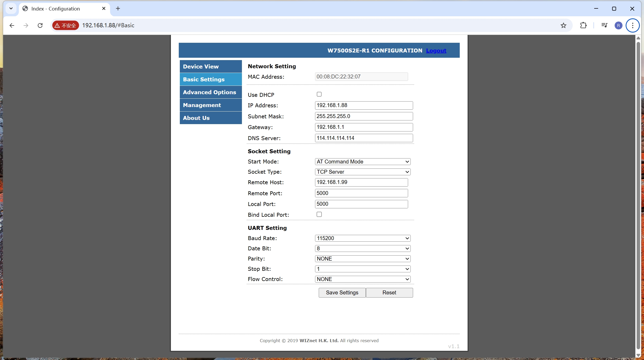Viewport: 644px width, 360px height.
Task: Click the Logout link
Action: 436,51
